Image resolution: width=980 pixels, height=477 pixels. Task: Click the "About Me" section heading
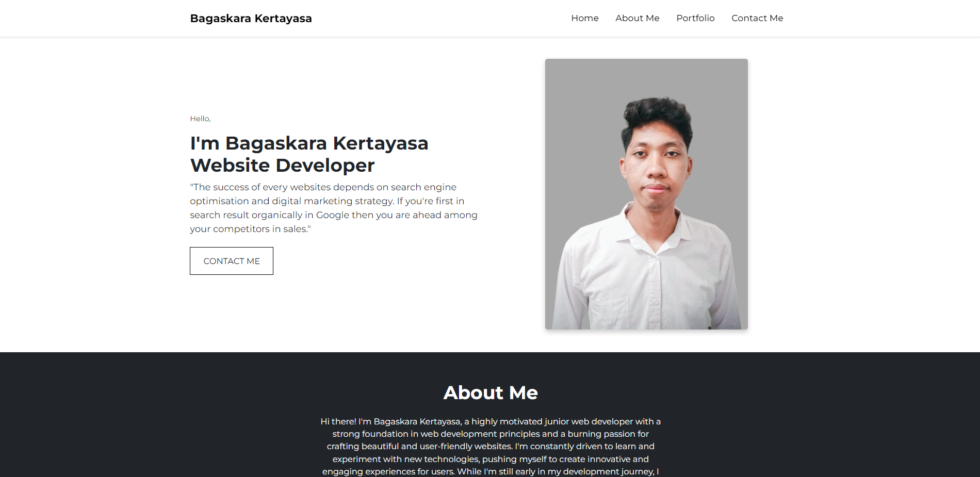[491, 393]
